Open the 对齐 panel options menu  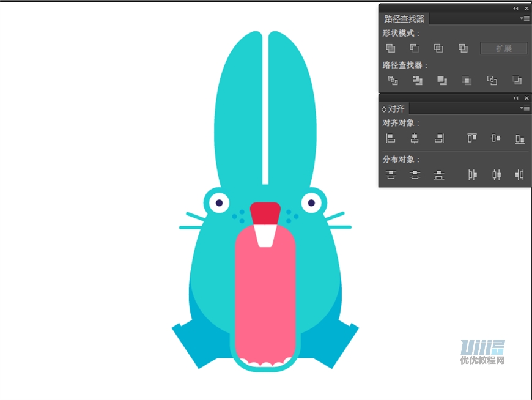tap(525, 108)
